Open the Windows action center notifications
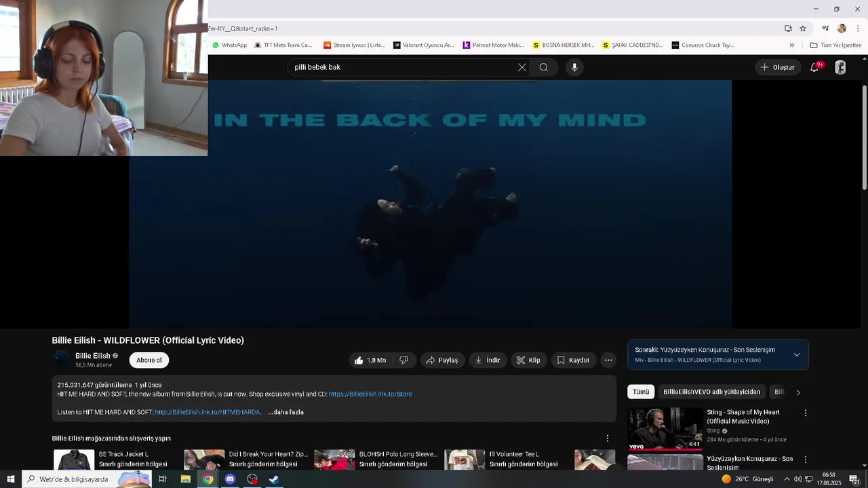The width and height of the screenshot is (868, 488). click(x=854, y=479)
